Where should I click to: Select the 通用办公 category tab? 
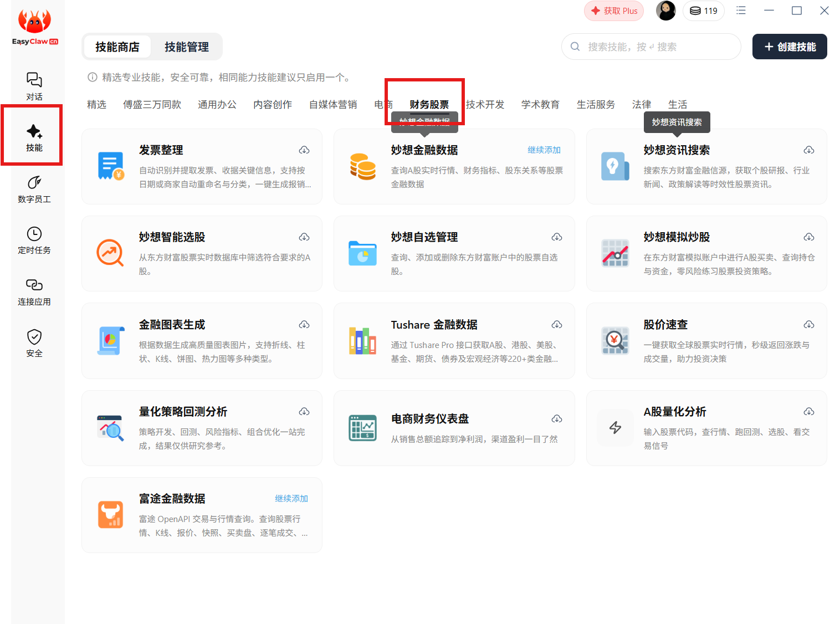point(217,105)
